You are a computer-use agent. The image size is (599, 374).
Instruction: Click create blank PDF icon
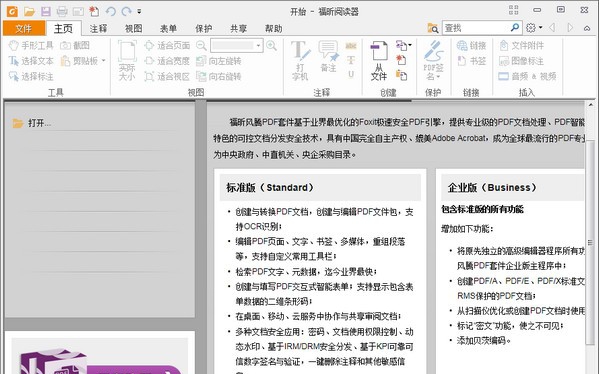tap(401, 60)
